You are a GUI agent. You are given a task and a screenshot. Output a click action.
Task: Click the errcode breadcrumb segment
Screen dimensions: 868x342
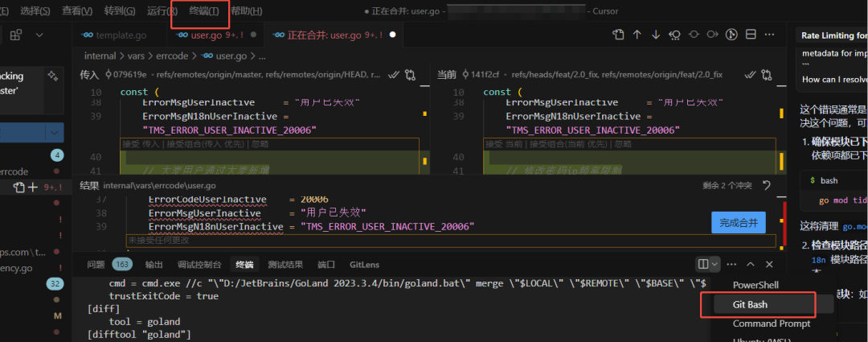coord(174,56)
